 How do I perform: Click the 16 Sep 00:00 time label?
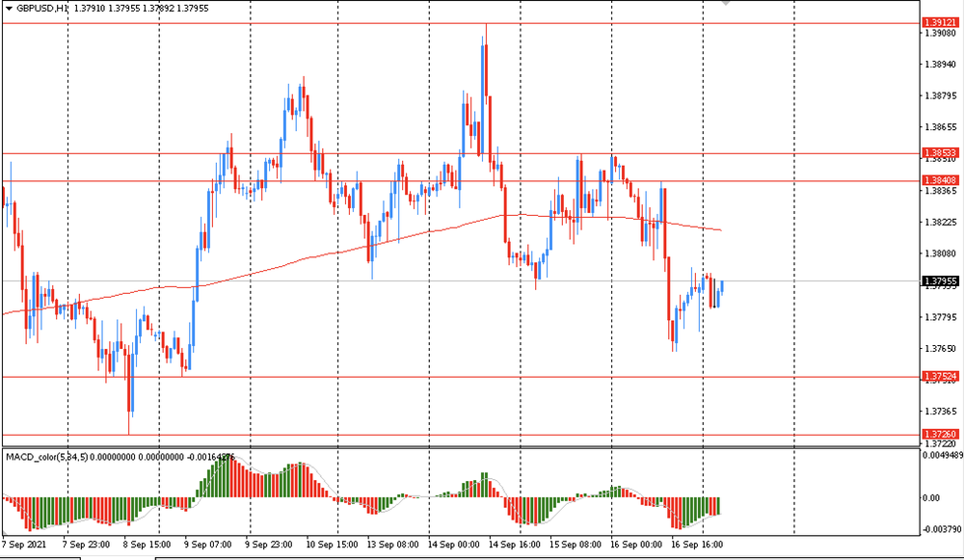pyautogui.click(x=636, y=545)
